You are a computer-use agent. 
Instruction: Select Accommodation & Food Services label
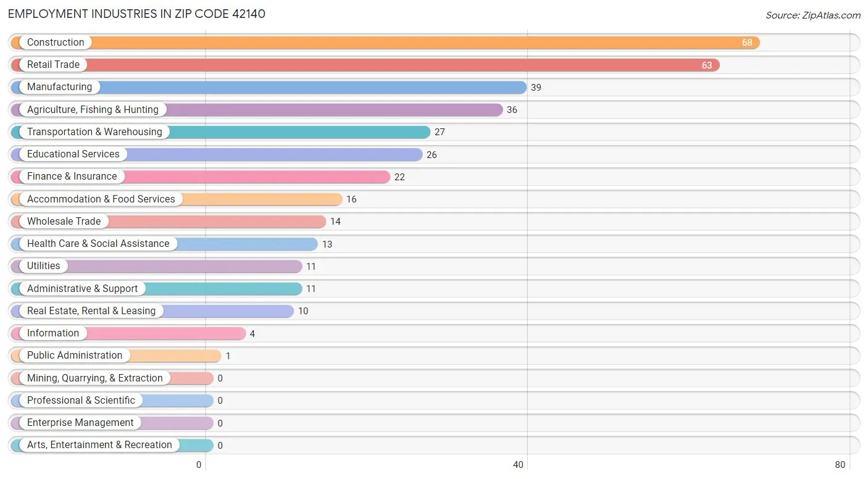coord(101,199)
